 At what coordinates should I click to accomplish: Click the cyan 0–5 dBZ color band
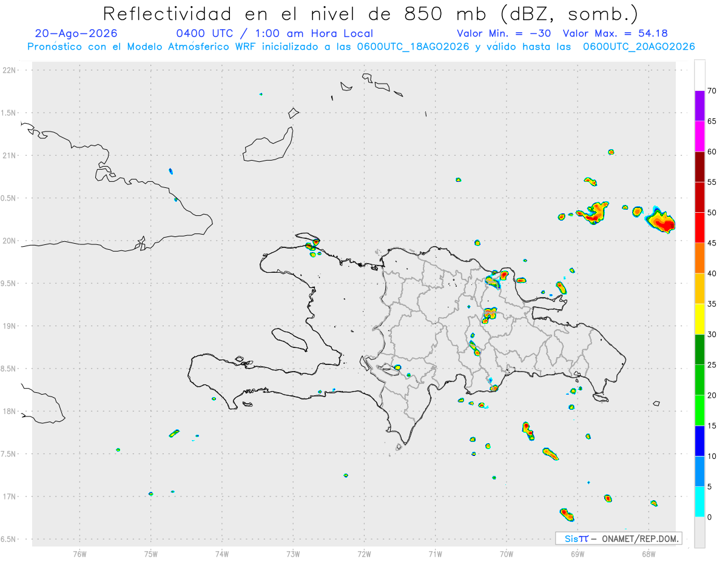699,502
